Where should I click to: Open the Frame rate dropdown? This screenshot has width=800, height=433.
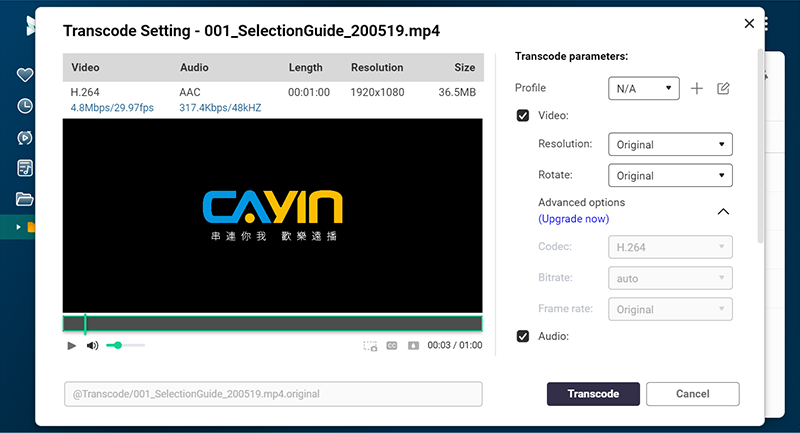(670, 310)
